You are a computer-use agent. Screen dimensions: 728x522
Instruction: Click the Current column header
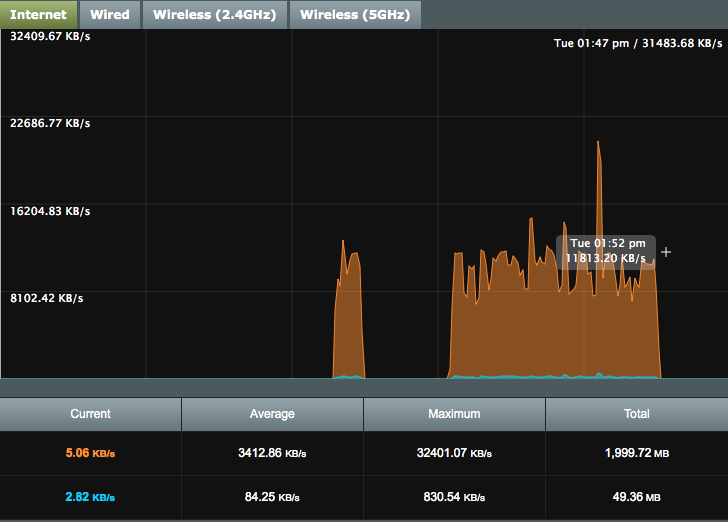(91, 414)
